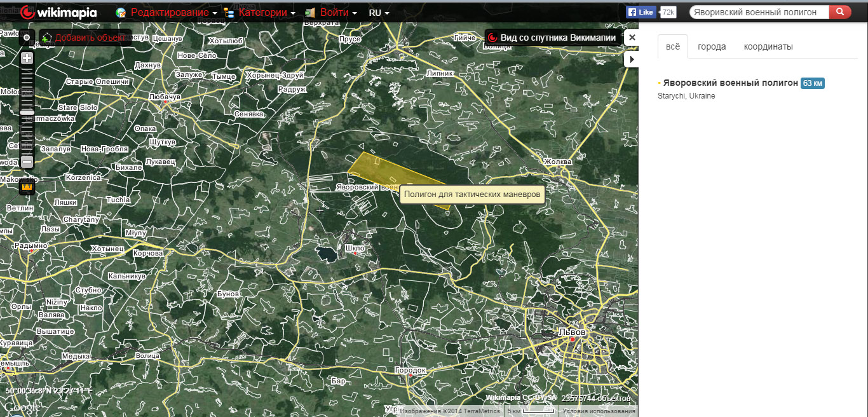Click the Радымно map label
The width and height of the screenshot is (868, 417).
pos(31,245)
